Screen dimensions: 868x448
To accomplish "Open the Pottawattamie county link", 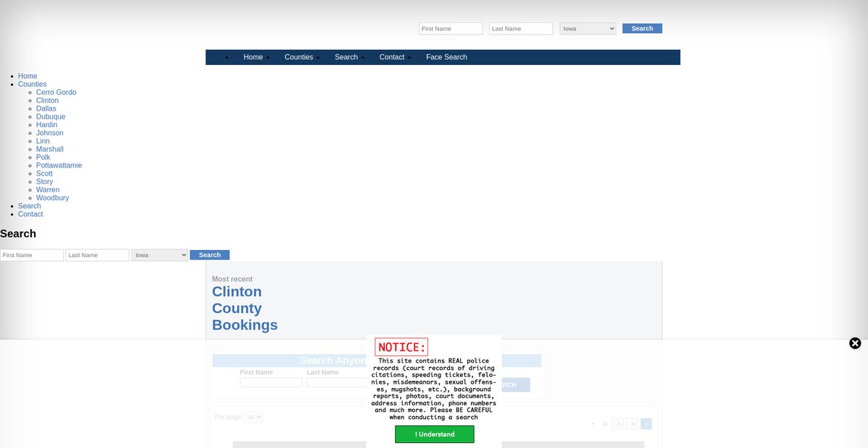I will point(59,165).
